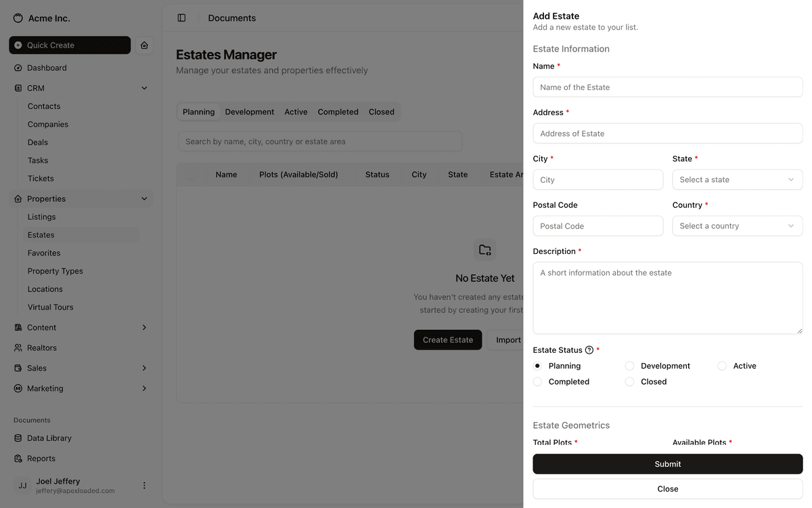Viewport: 812px width, 508px height.
Task: Open the three-dot menu next to Joel Jeffery
Action: [143, 485]
